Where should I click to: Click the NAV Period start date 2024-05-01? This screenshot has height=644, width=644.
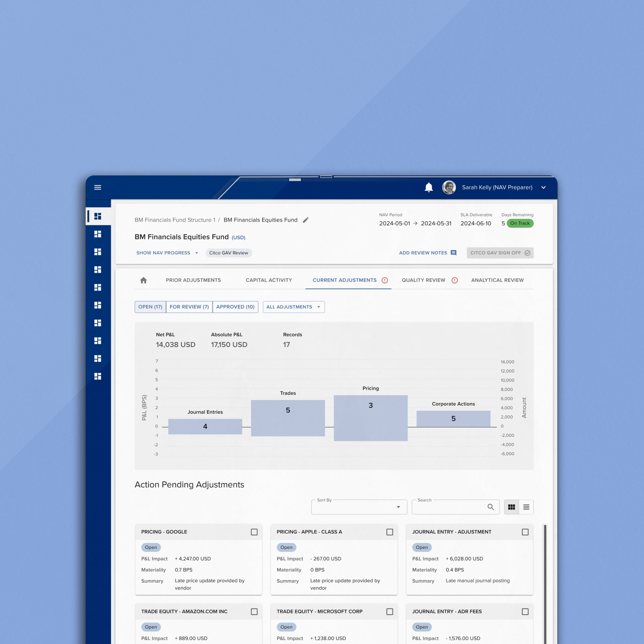pyautogui.click(x=395, y=223)
